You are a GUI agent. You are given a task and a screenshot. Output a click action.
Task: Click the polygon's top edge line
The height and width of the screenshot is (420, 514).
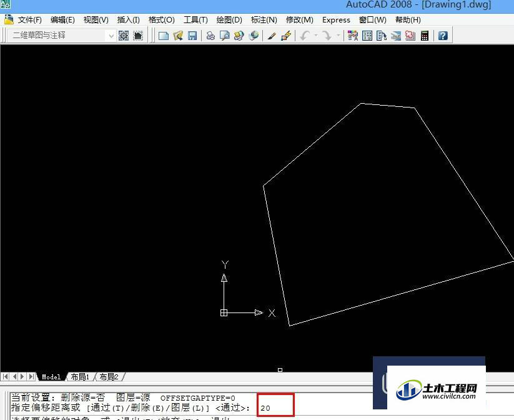388,106
